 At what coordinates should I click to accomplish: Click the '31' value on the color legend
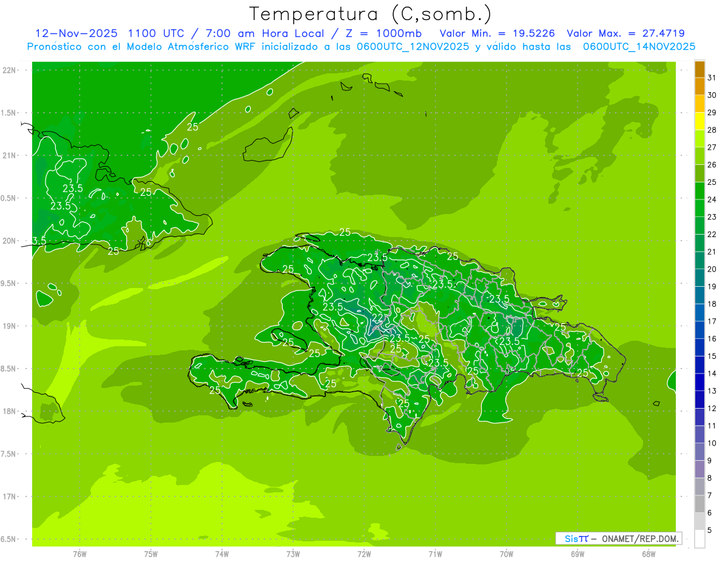coord(712,78)
